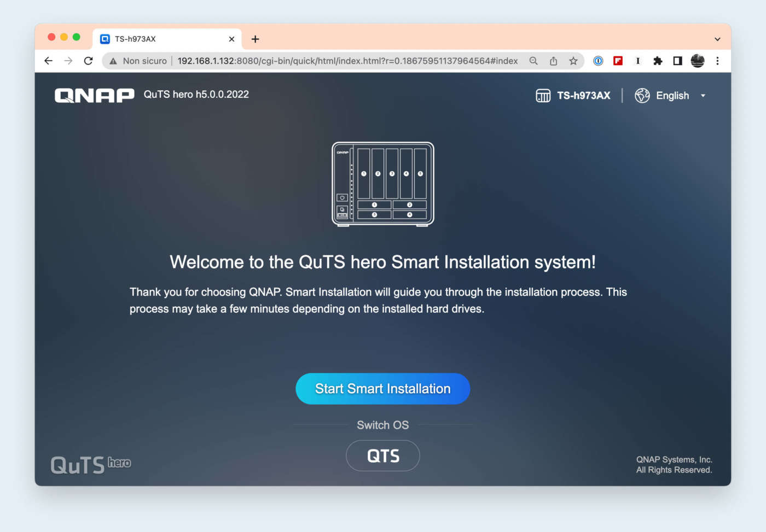
Task: Minimize the browser window with yellow button
Action: [x=64, y=37]
